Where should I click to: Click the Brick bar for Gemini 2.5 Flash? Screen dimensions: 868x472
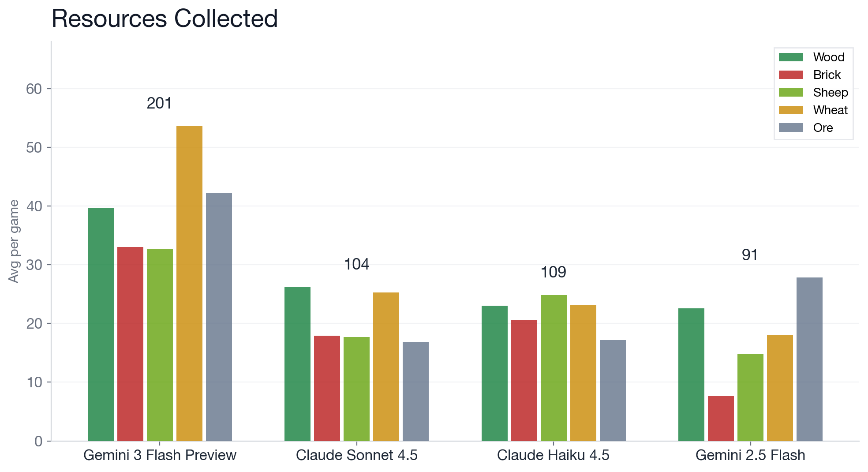[721, 418]
